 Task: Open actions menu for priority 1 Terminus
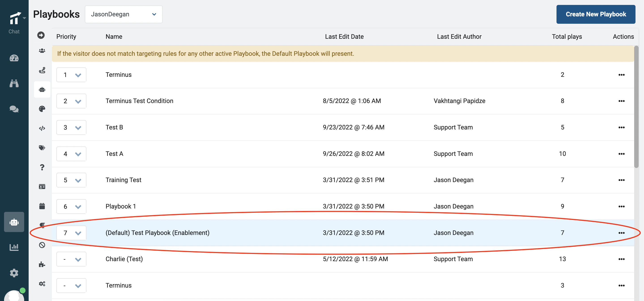tap(621, 75)
